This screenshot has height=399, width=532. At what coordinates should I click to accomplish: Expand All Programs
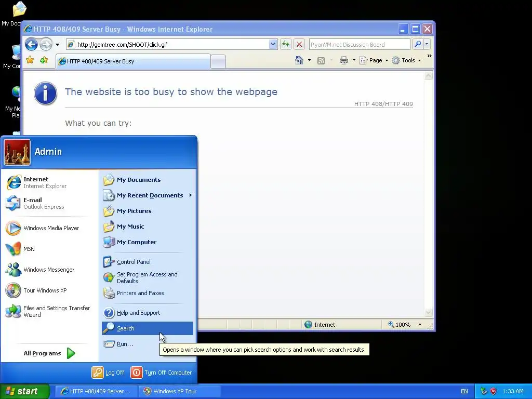[49, 353]
